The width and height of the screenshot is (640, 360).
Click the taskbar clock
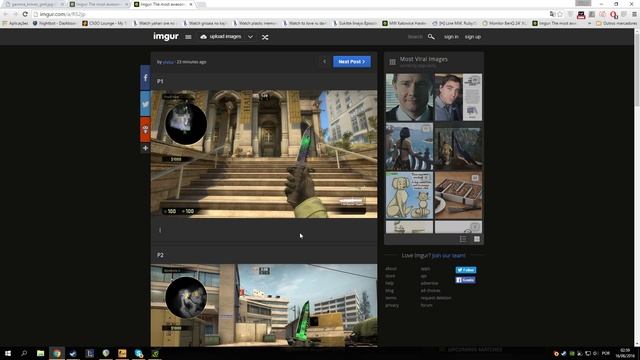[x=625, y=353]
